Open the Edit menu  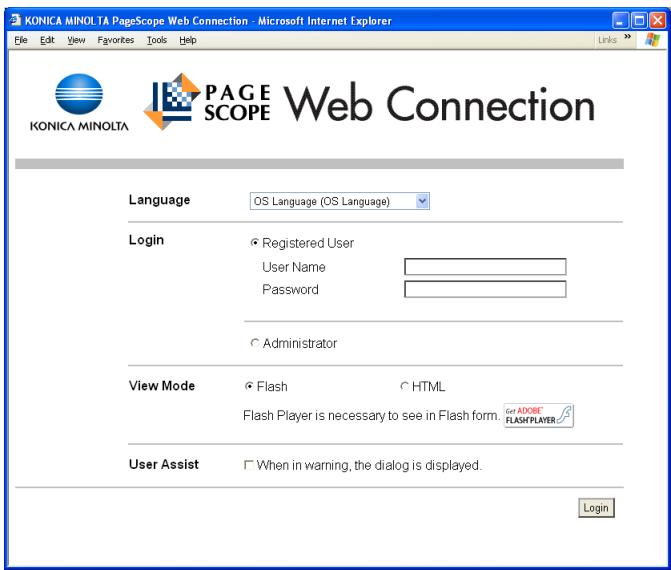(x=47, y=40)
